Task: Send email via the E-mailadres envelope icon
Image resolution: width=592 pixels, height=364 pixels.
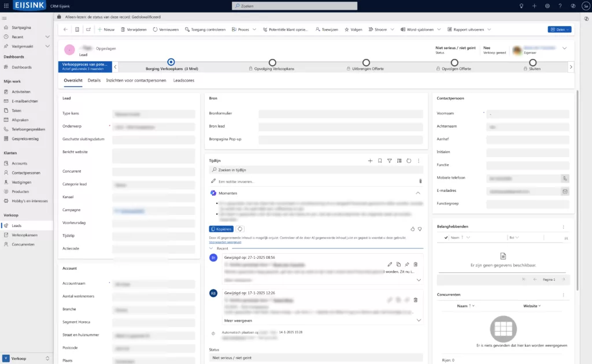Action: click(x=565, y=191)
